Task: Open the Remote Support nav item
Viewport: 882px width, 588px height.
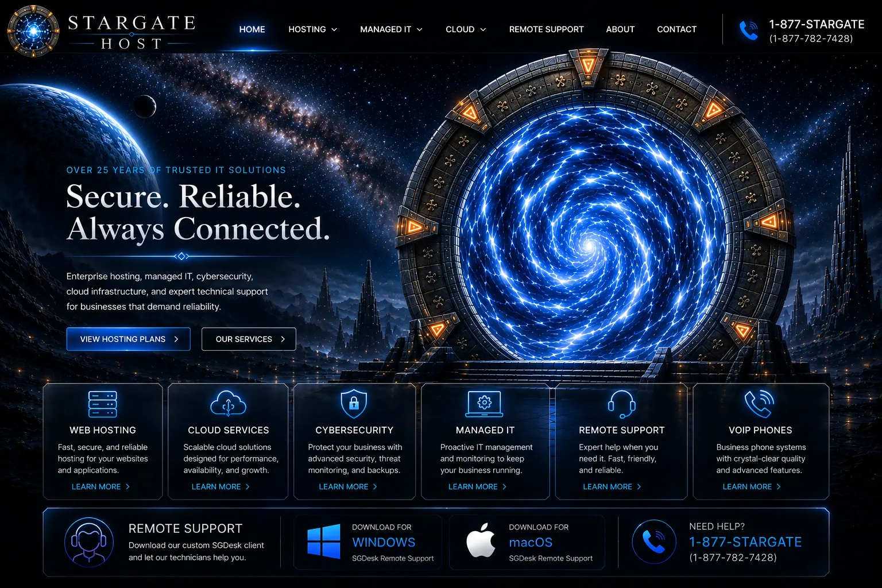Action: point(546,29)
